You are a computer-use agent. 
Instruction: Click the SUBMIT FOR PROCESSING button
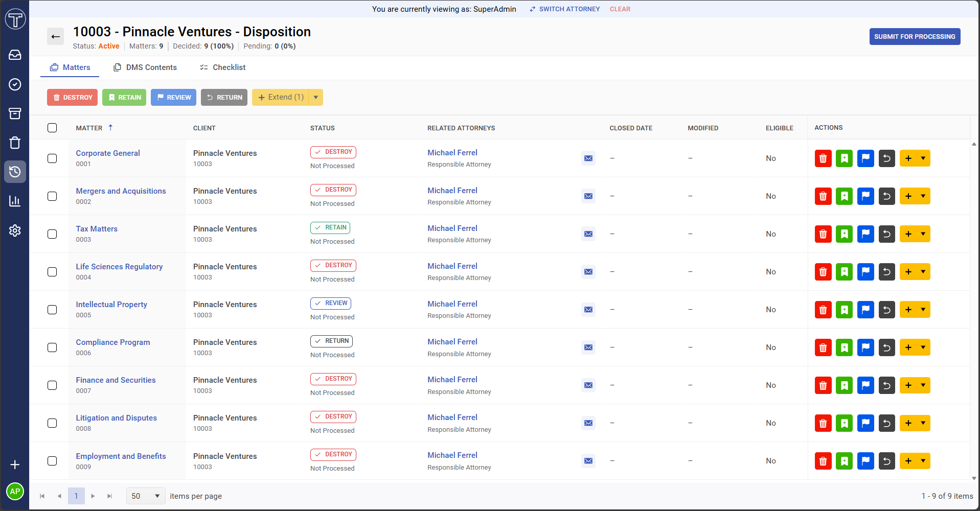[915, 36]
